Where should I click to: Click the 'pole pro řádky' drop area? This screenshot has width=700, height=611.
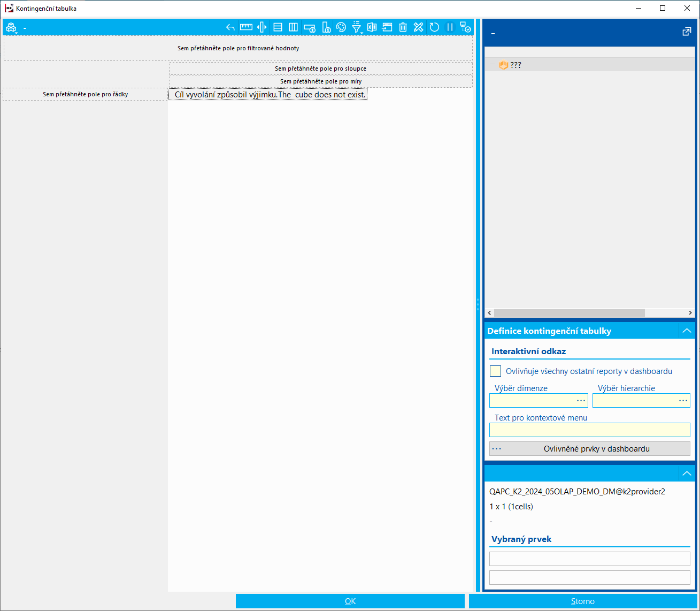[86, 94]
